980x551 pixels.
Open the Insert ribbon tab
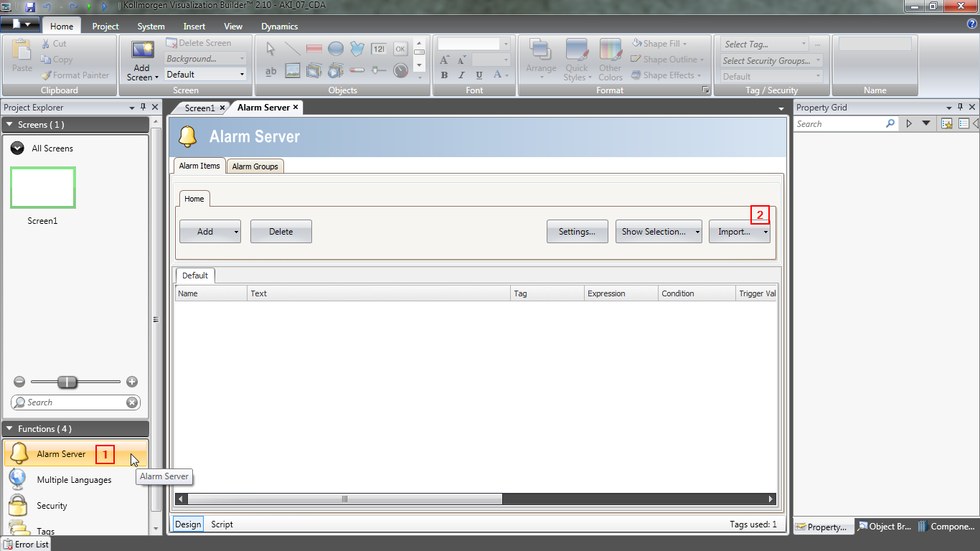pyautogui.click(x=194, y=27)
